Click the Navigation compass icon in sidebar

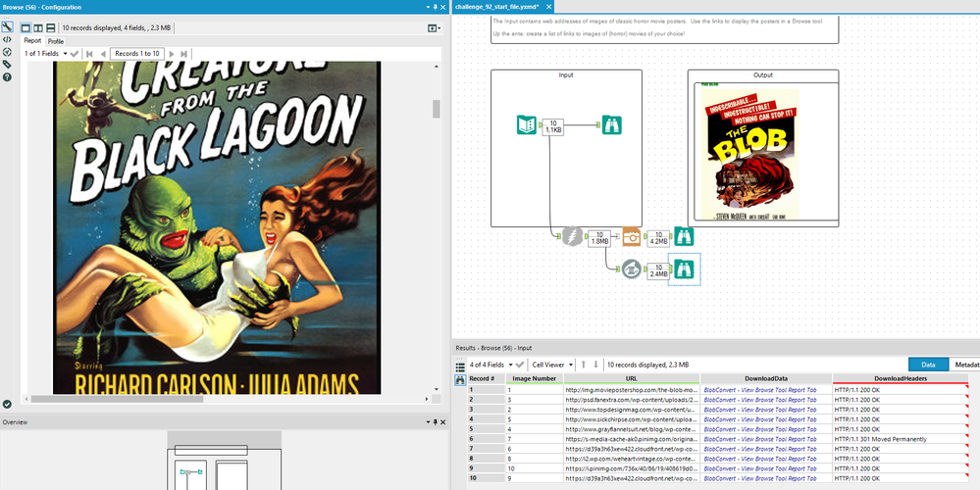(7, 52)
